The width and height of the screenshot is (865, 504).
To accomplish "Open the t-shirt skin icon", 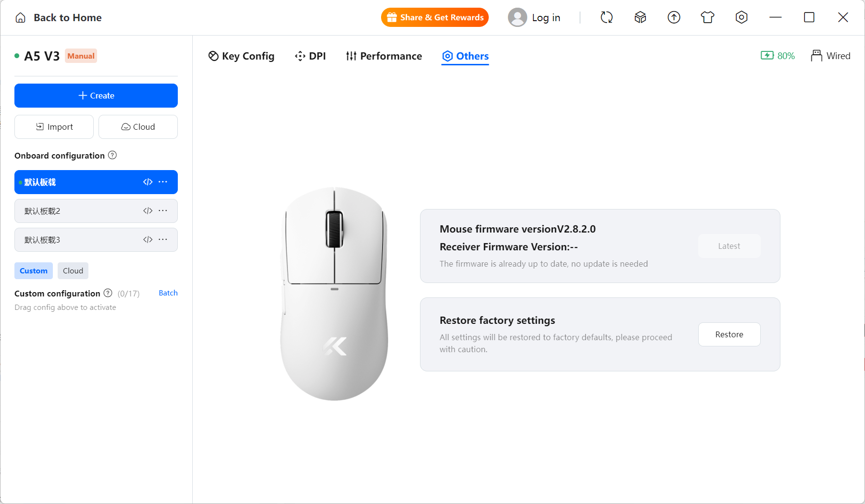I will (x=707, y=18).
